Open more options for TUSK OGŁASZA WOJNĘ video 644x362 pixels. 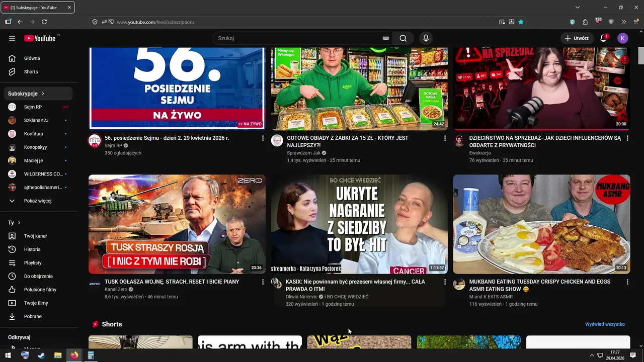263,282
